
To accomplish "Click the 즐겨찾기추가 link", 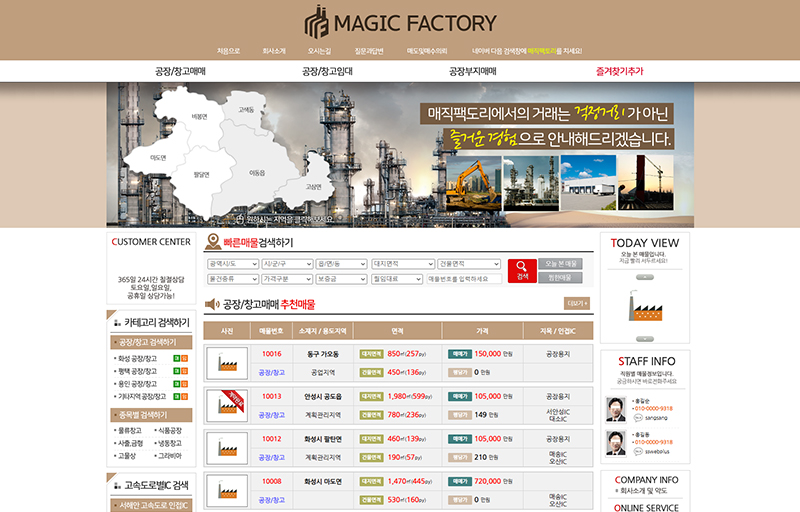I will pos(619,72).
